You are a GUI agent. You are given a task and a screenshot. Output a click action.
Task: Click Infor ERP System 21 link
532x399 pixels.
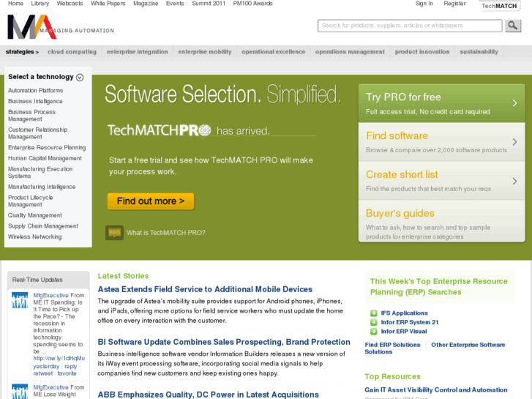pyautogui.click(x=410, y=322)
